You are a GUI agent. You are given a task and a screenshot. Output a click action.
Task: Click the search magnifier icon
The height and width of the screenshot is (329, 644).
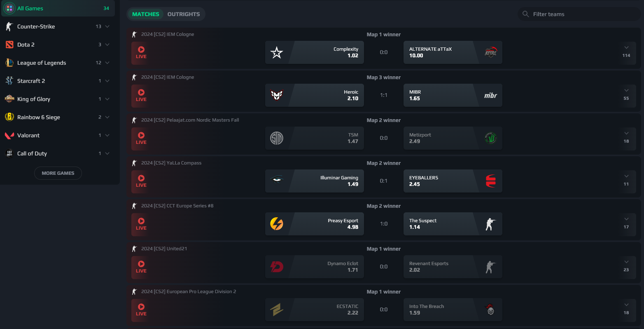(525, 14)
